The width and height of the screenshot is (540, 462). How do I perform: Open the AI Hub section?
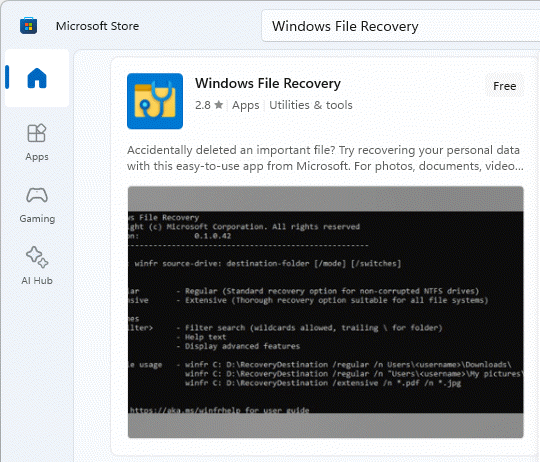[37, 266]
